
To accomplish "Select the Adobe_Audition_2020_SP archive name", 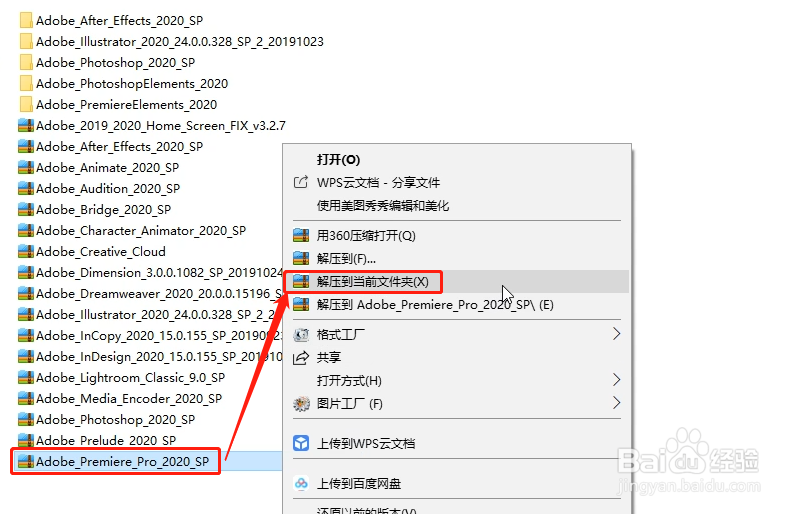I will [x=108, y=189].
